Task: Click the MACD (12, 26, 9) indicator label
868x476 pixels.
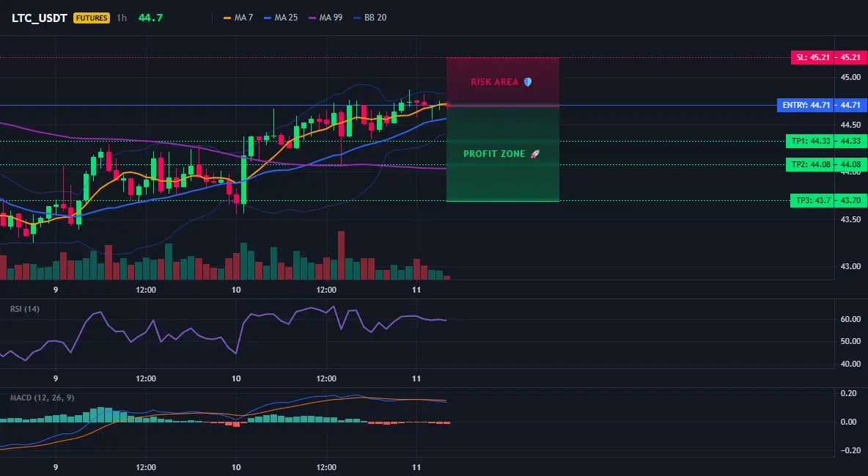Action: tap(42, 398)
